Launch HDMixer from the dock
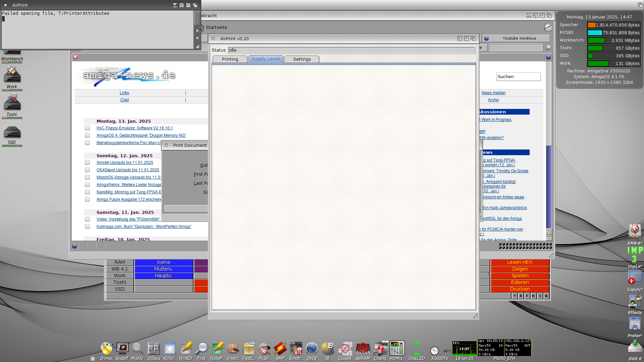Viewport: 644px width, 362px height. [397, 349]
